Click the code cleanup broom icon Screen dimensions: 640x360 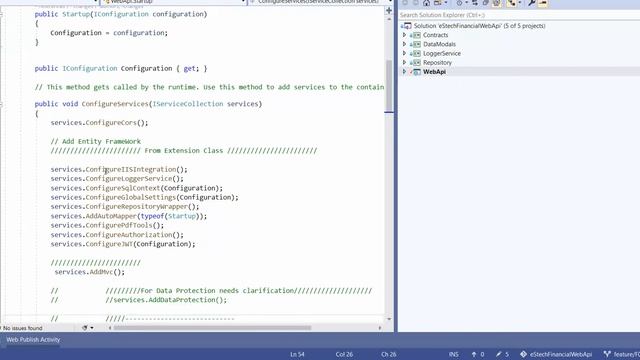pyautogui.click(x=84, y=328)
